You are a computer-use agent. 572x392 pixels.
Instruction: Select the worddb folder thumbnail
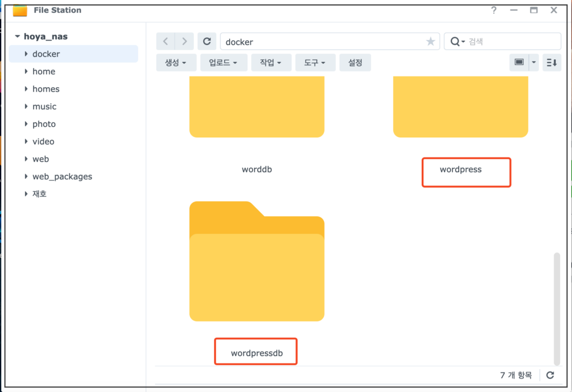(257, 107)
